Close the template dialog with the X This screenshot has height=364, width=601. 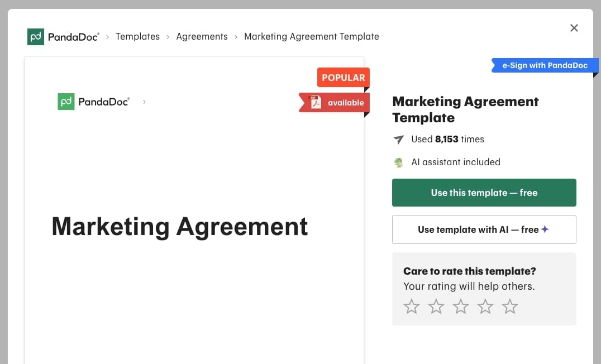click(x=574, y=27)
